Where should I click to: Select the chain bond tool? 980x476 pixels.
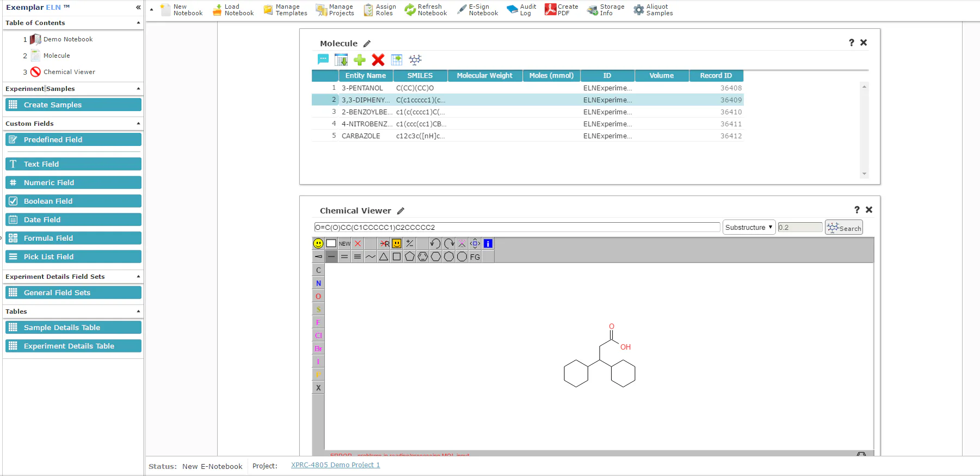pyautogui.click(x=371, y=257)
